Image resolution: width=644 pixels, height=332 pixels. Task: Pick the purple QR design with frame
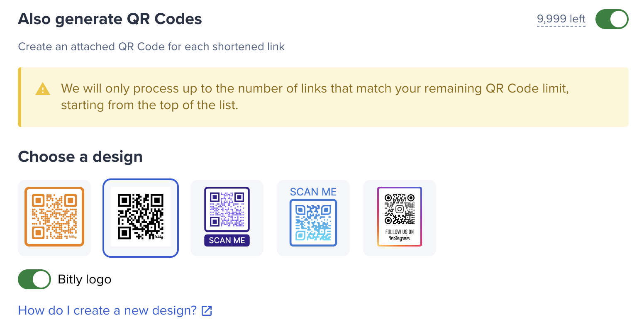227,218
